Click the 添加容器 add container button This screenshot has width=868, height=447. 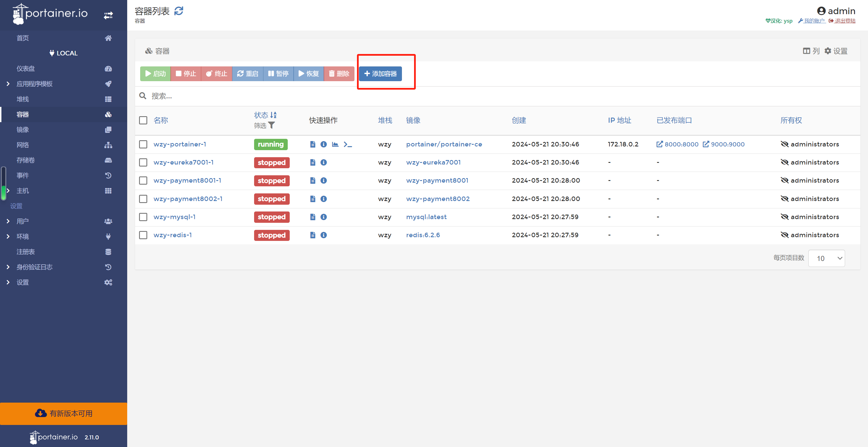pos(380,74)
